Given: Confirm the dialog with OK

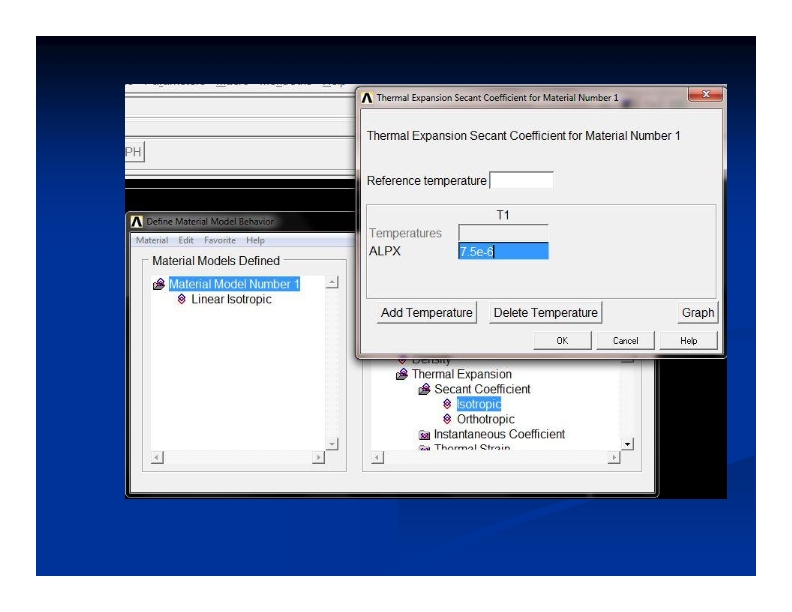Looking at the screenshot, I should click(x=562, y=341).
